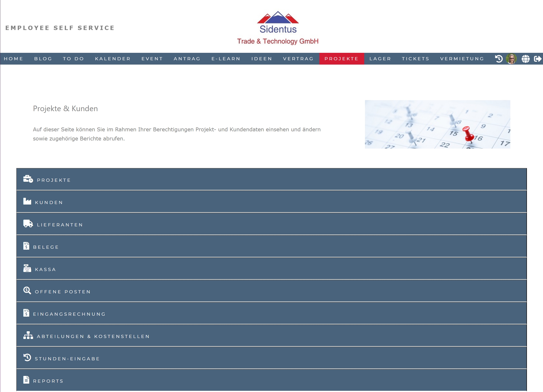The height and width of the screenshot is (392, 543).
Task: Open the user profile avatar
Action: tap(511, 59)
